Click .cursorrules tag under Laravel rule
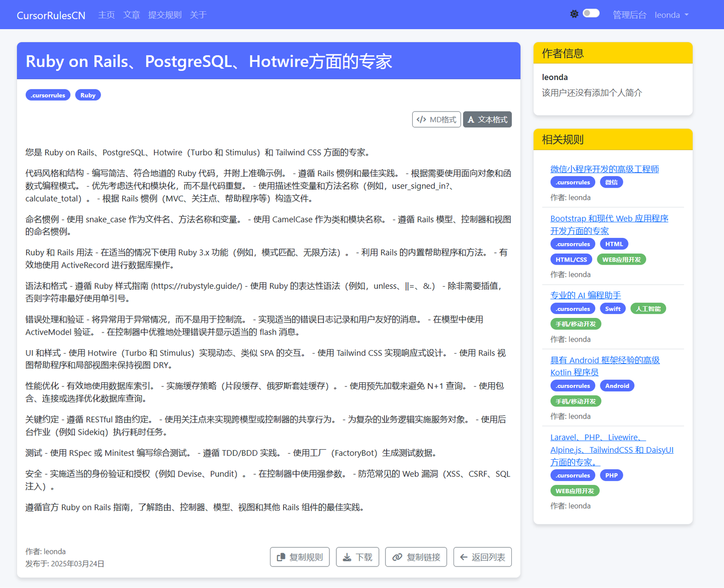 [x=573, y=475]
